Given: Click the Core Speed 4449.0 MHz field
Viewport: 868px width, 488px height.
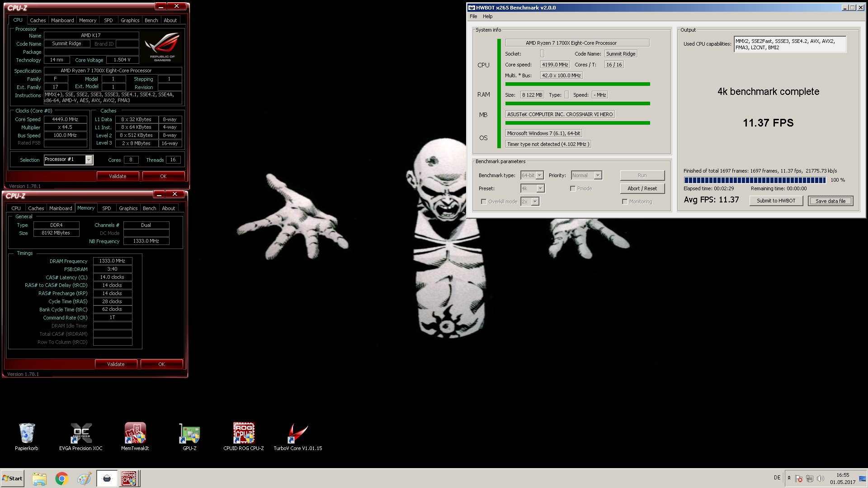Looking at the screenshot, I should point(65,119).
